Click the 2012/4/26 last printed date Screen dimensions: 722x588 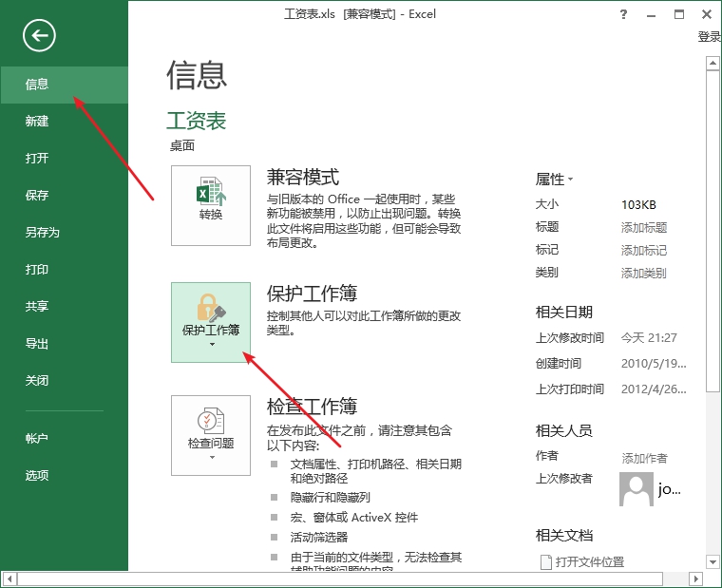pyautogui.click(x=654, y=389)
